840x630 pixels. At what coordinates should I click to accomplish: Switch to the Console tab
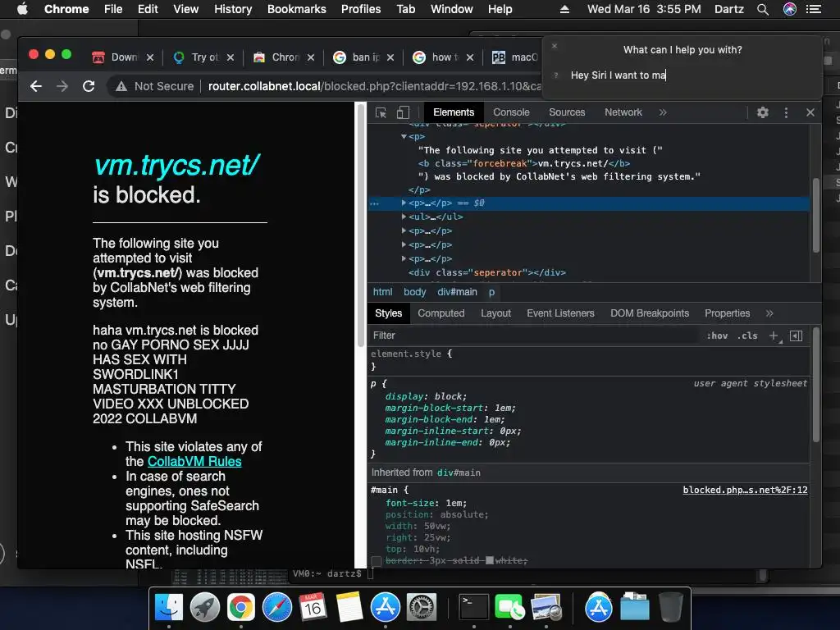[x=511, y=112]
